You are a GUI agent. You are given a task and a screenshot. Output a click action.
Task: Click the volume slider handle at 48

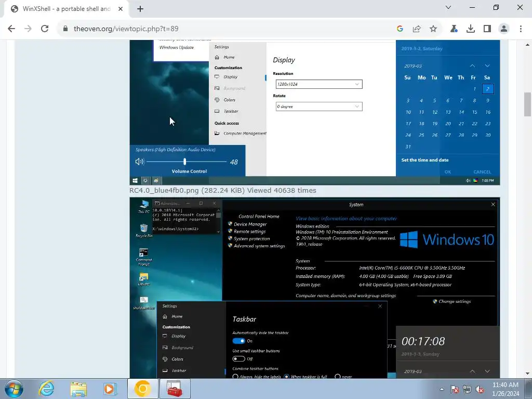tap(184, 162)
